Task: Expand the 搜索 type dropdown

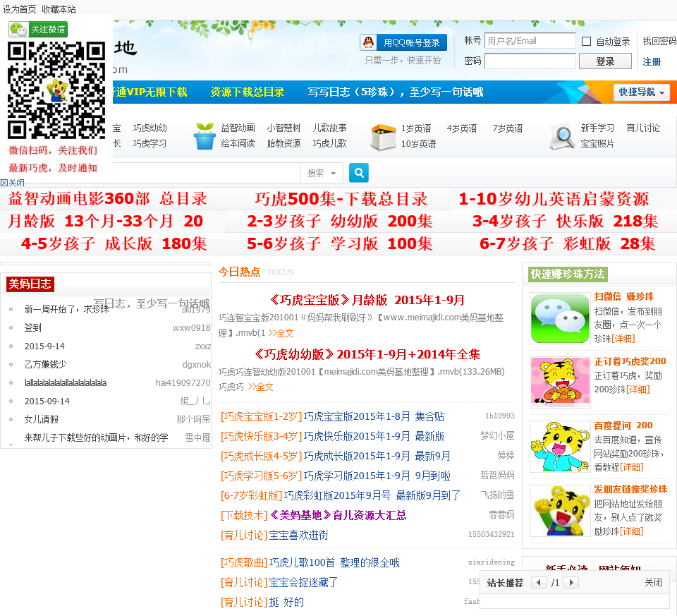Action: (322, 173)
